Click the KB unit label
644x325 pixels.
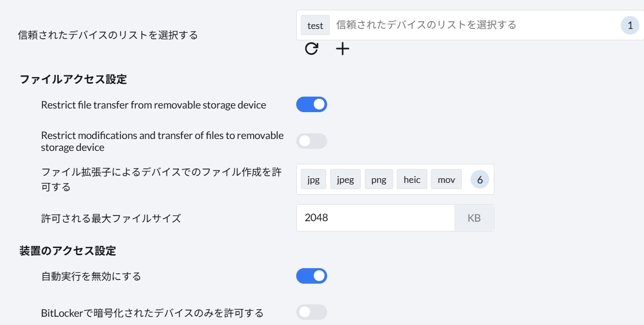[474, 218]
